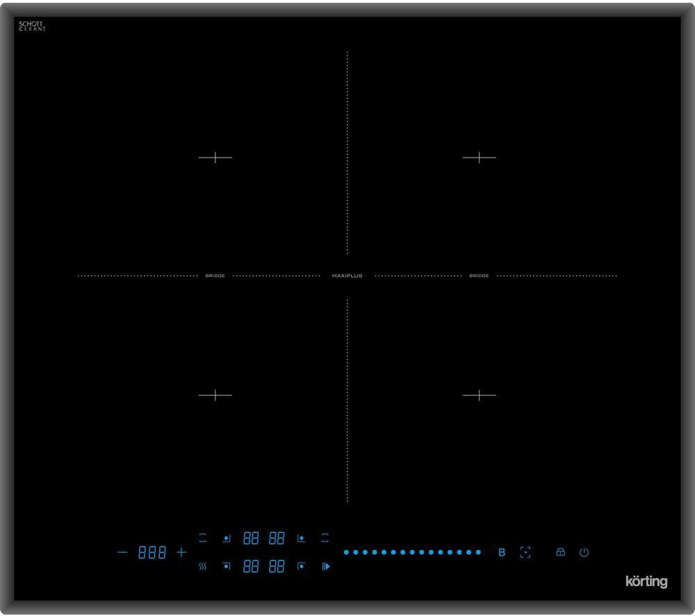Select the rear-right cooking zone icon
The height and width of the screenshot is (616, 695).
[301, 538]
